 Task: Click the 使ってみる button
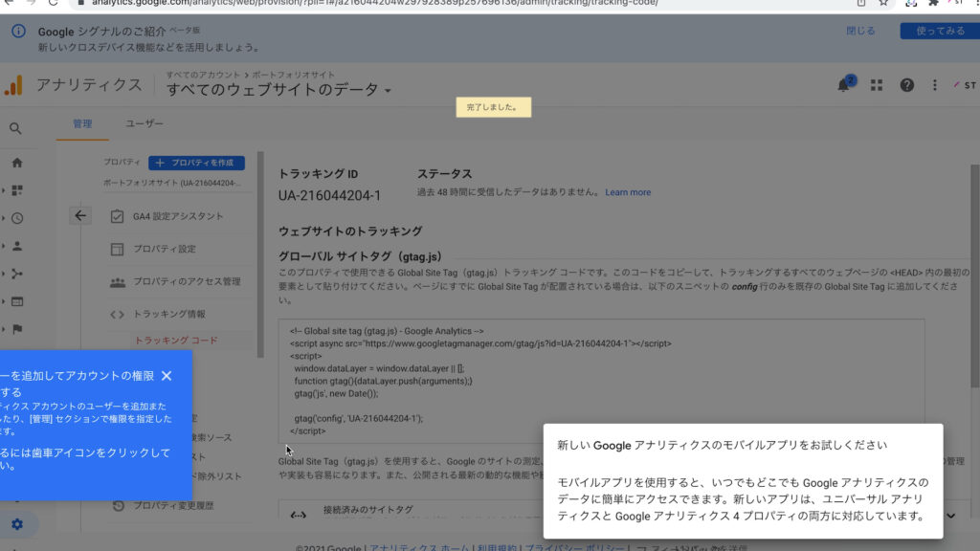940,31
